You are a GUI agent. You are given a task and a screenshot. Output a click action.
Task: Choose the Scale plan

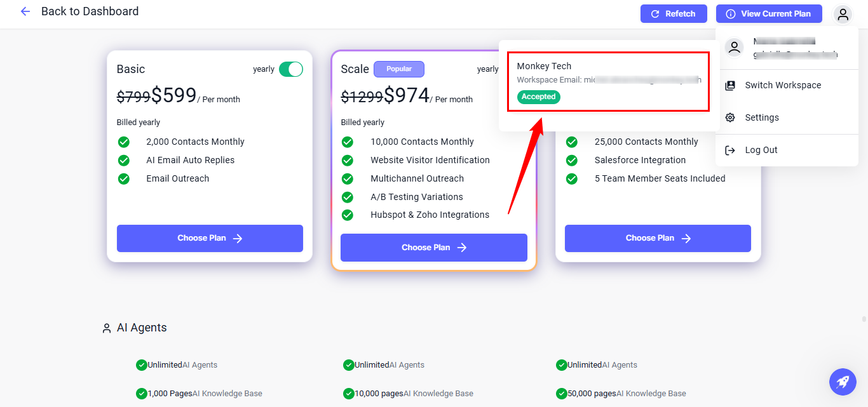coord(433,248)
